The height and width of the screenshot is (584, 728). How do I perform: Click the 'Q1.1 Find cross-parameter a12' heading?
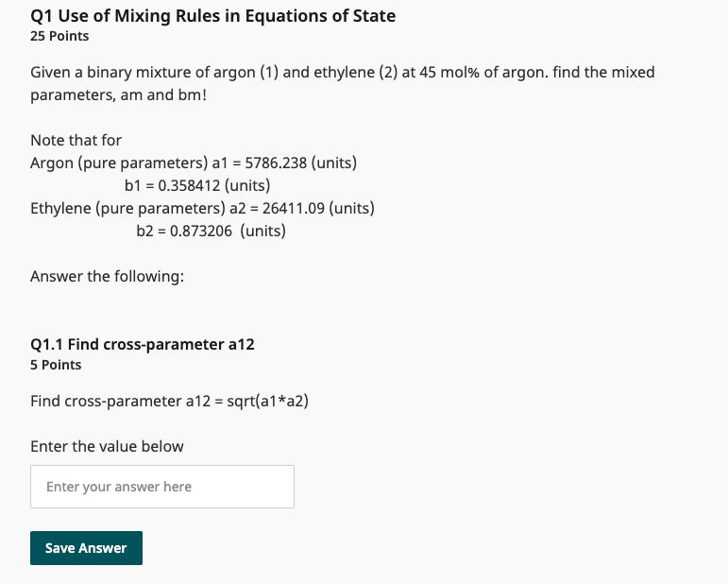pyautogui.click(x=143, y=344)
